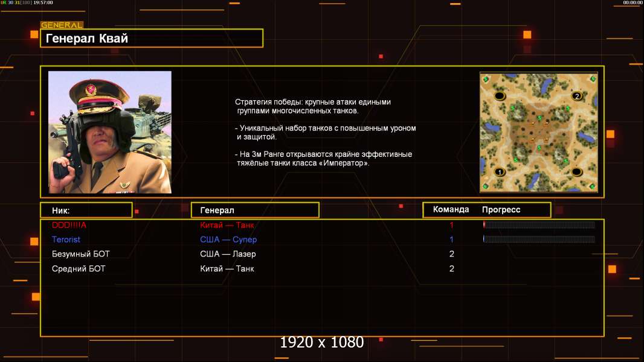The width and height of the screenshot is (644, 362).
Task: Click the 'США — Лазер' general entry
Action: (228, 254)
